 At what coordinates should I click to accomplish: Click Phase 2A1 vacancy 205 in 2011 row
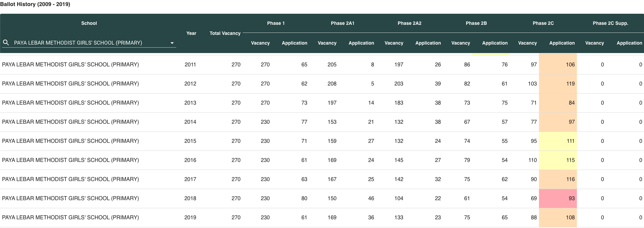click(x=332, y=64)
